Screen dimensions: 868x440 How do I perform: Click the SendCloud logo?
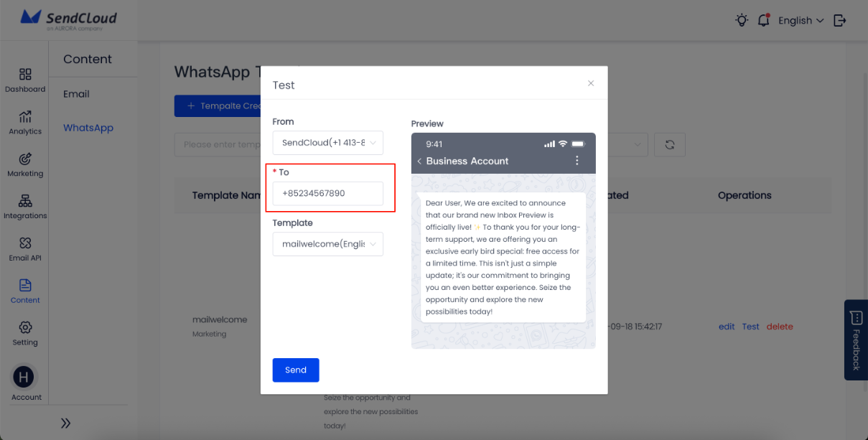[x=70, y=19]
